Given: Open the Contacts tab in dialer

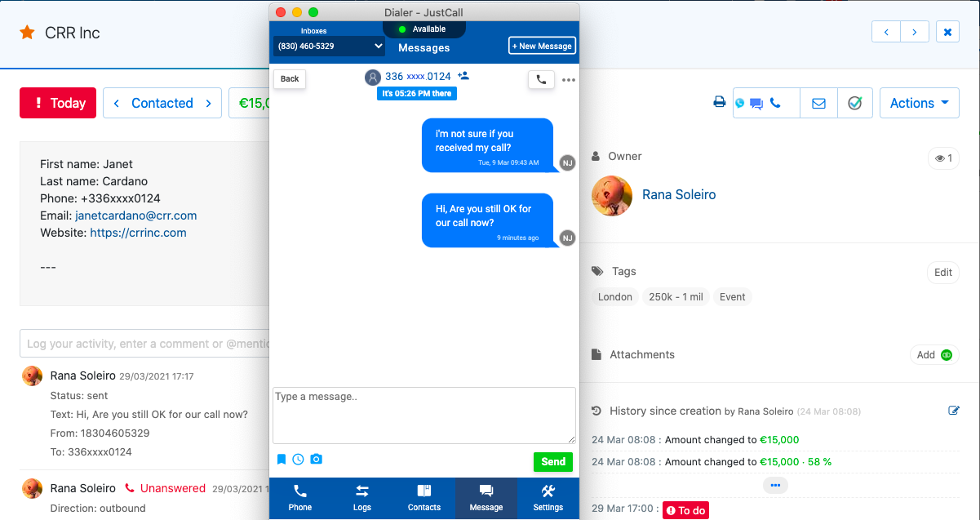Looking at the screenshot, I should click(x=424, y=498).
